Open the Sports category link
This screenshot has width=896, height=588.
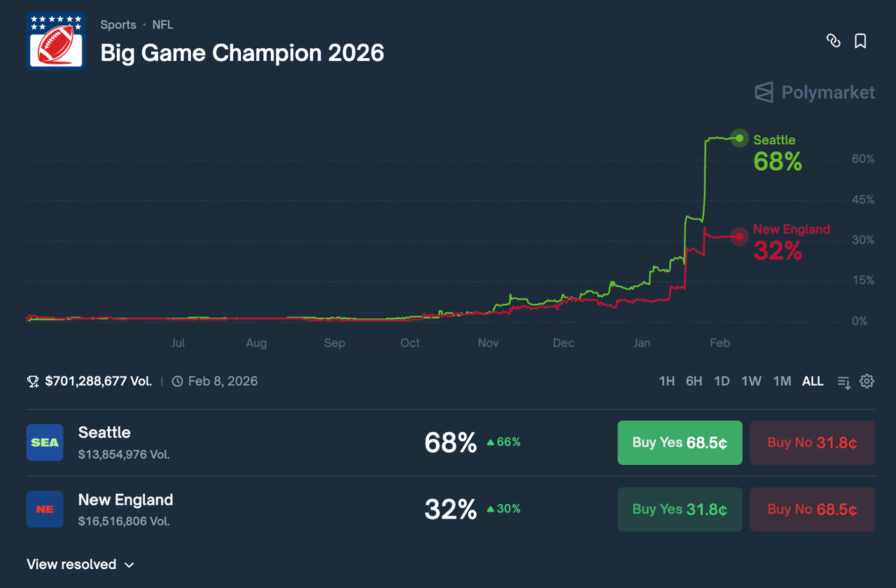click(x=118, y=24)
